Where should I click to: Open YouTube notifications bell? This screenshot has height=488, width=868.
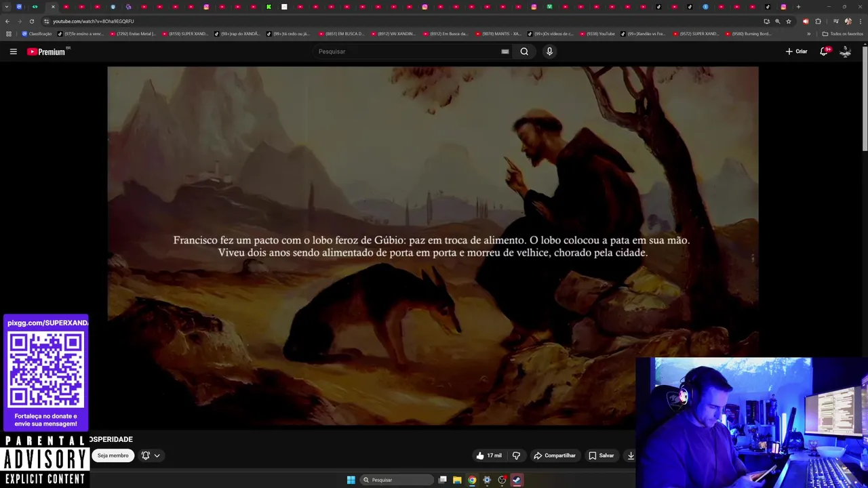pyautogui.click(x=824, y=52)
